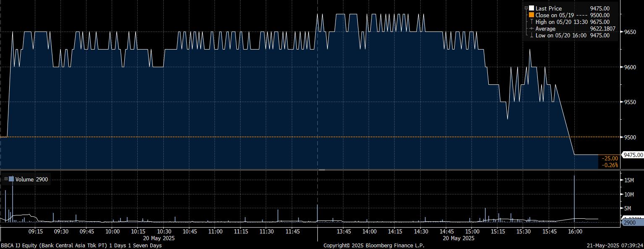This screenshot has height=249, width=644.
Task: Expand the Volume legend box
Action: point(6,179)
